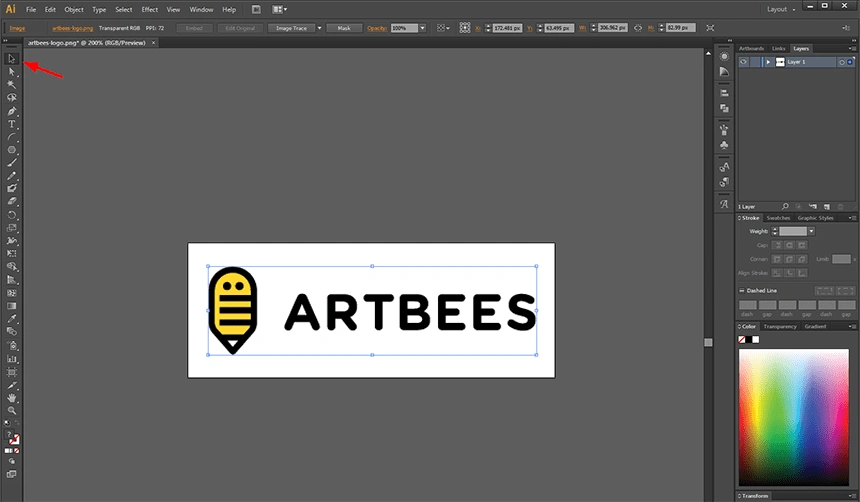Switch to the Artboards panel tab
Screen dimensions: 860x502
pos(750,48)
